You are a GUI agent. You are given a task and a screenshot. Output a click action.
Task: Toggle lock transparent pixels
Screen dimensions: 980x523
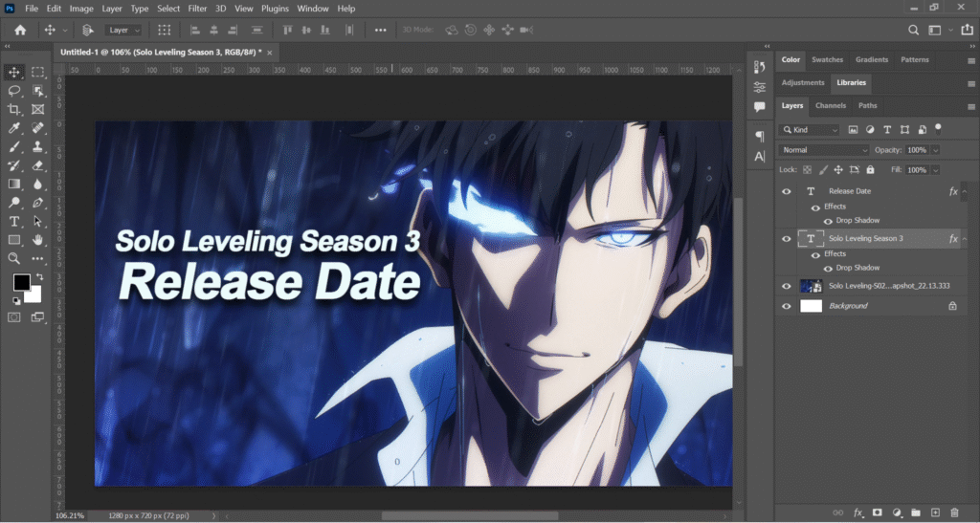(x=807, y=170)
